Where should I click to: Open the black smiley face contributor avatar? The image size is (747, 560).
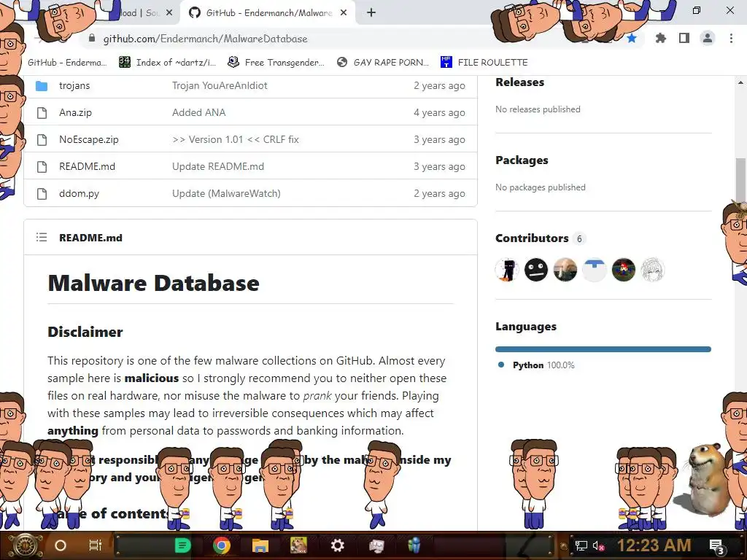pyautogui.click(x=536, y=270)
